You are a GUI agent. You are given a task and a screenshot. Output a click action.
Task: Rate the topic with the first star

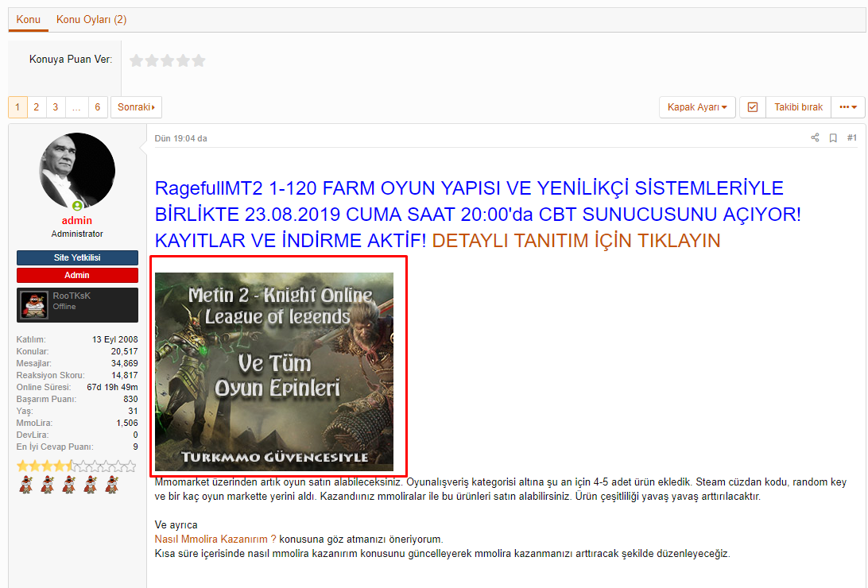[137, 60]
